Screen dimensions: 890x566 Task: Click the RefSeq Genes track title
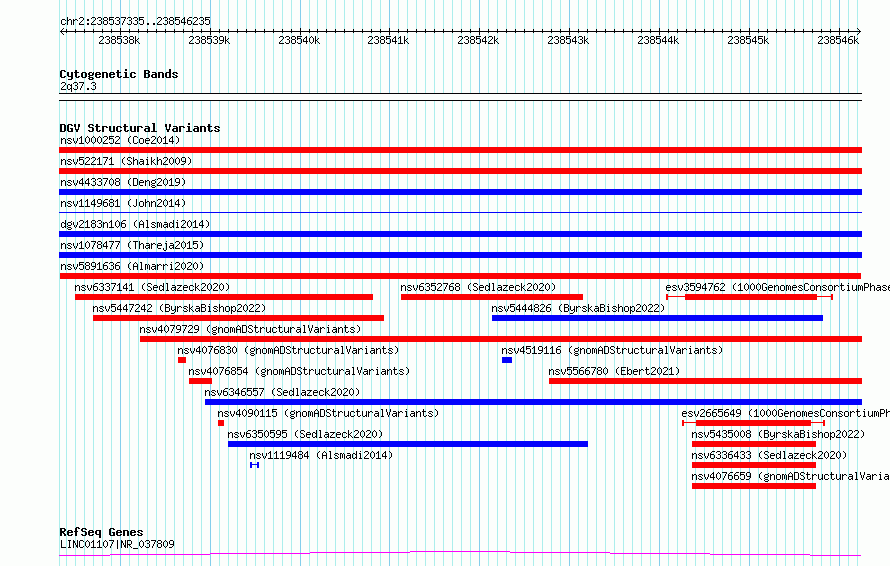click(x=101, y=532)
